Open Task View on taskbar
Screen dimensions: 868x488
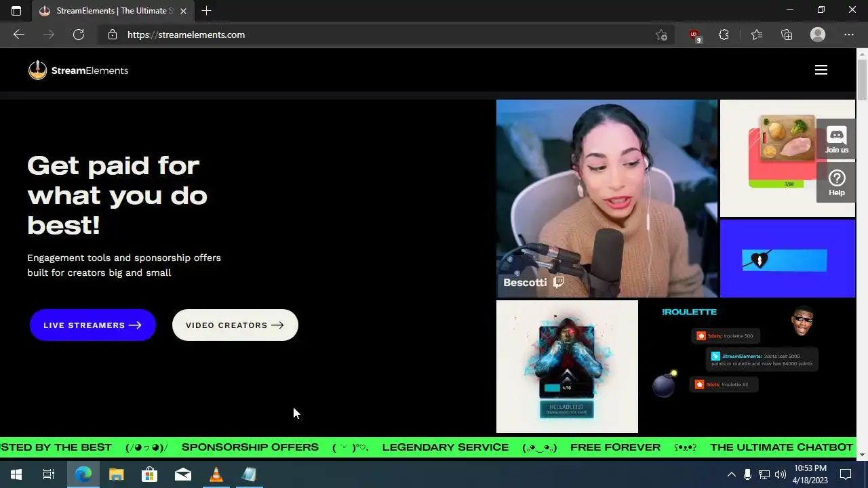(x=49, y=474)
